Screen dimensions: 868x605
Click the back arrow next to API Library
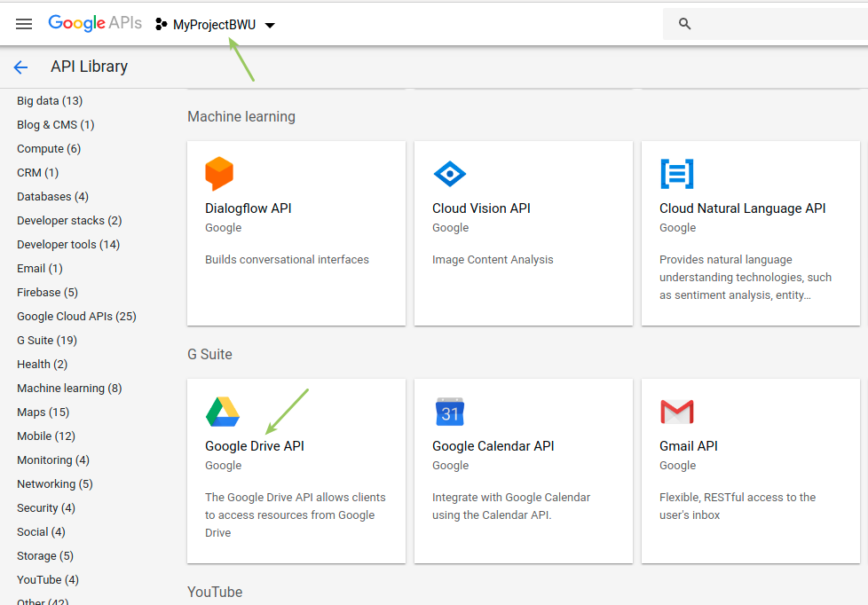click(20, 67)
